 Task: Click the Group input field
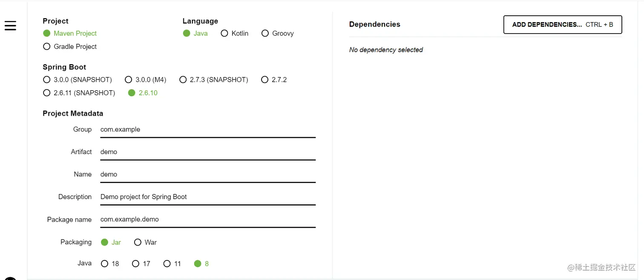(208, 130)
